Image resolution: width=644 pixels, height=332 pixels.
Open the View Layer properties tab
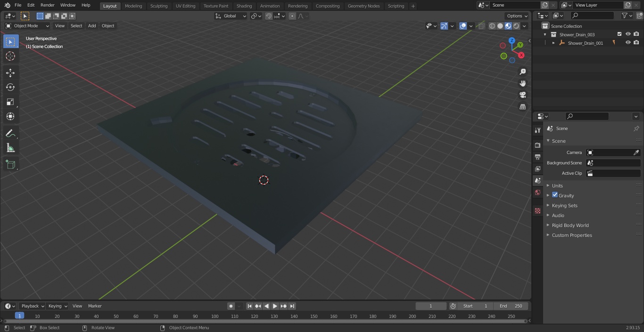pos(537,169)
